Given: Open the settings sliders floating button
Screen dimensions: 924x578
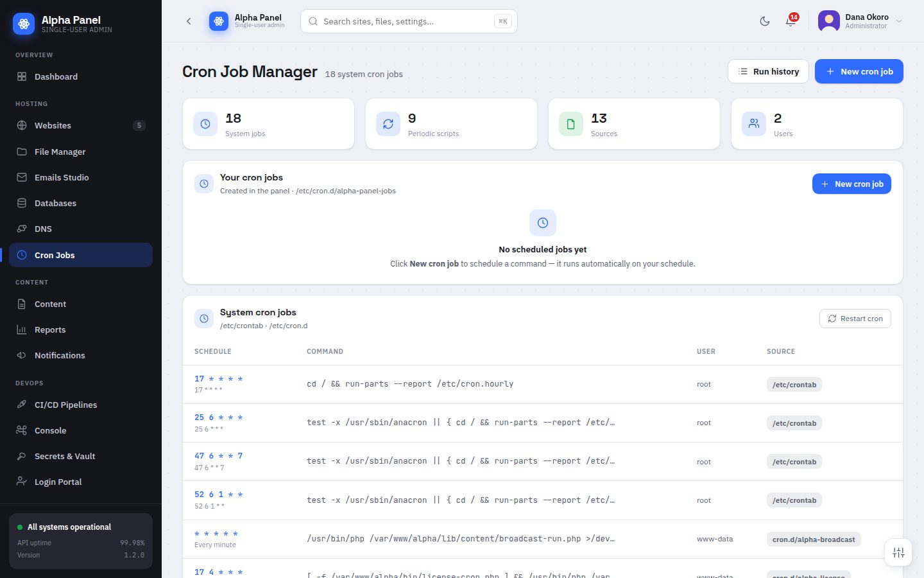Looking at the screenshot, I should click(898, 552).
